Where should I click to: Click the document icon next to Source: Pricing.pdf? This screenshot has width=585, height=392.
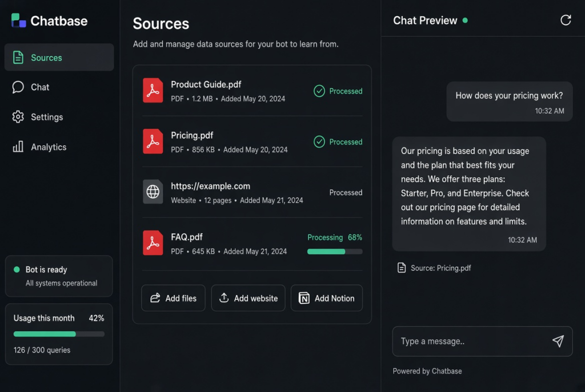402,268
